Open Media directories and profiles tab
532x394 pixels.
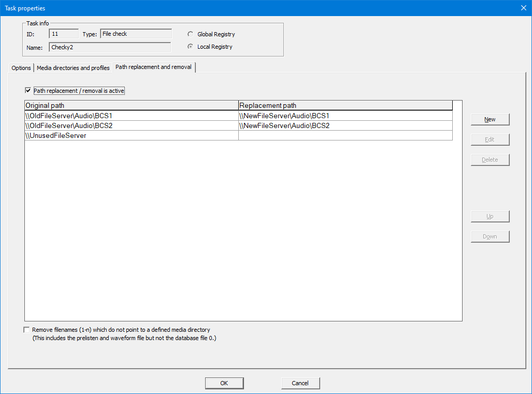point(73,68)
